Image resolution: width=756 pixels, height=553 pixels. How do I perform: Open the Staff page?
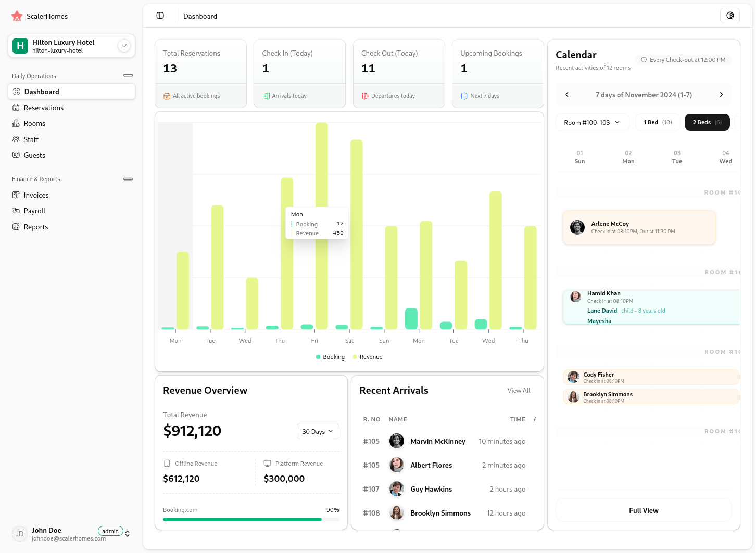point(31,139)
